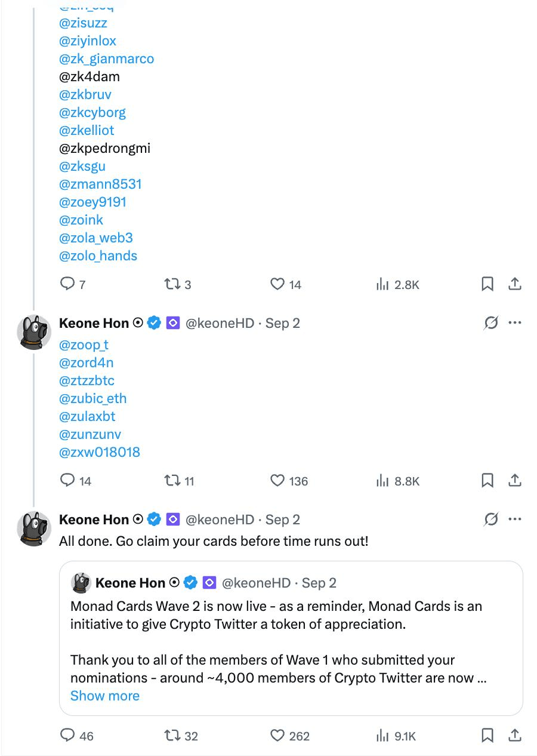537x756 pixels.
Task: Open Grok icon on "All done" tweet
Action: 491,520
